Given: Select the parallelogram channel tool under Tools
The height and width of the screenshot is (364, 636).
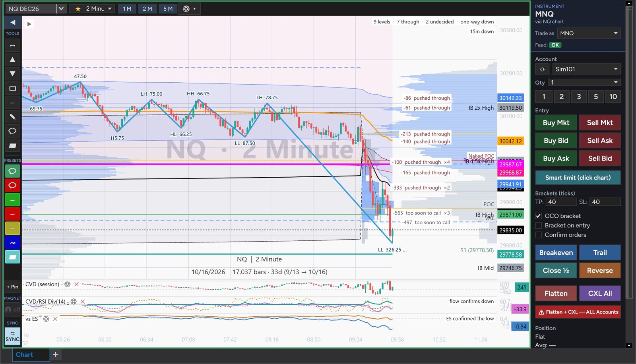Looking at the screenshot, I should tap(12, 145).
